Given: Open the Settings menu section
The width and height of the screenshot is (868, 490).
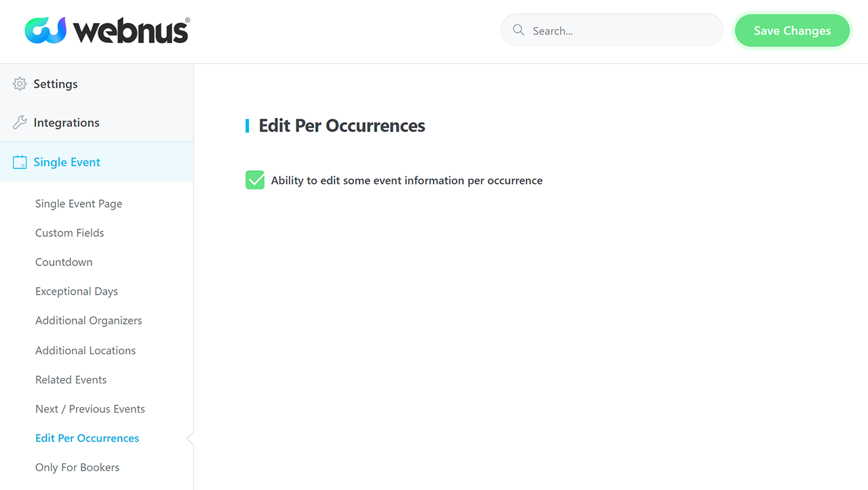Looking at the screenshot, I should (x=96, y=84).
